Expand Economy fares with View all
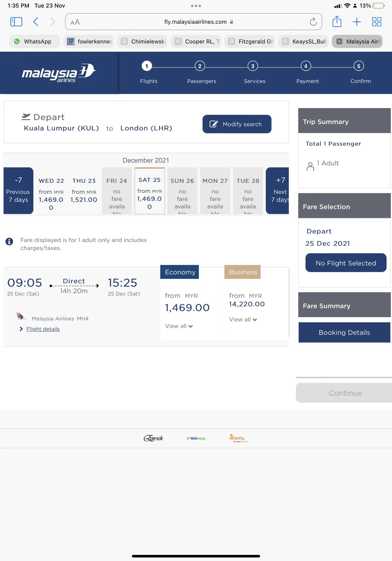The image size is (392, 561). coord(179,326)
